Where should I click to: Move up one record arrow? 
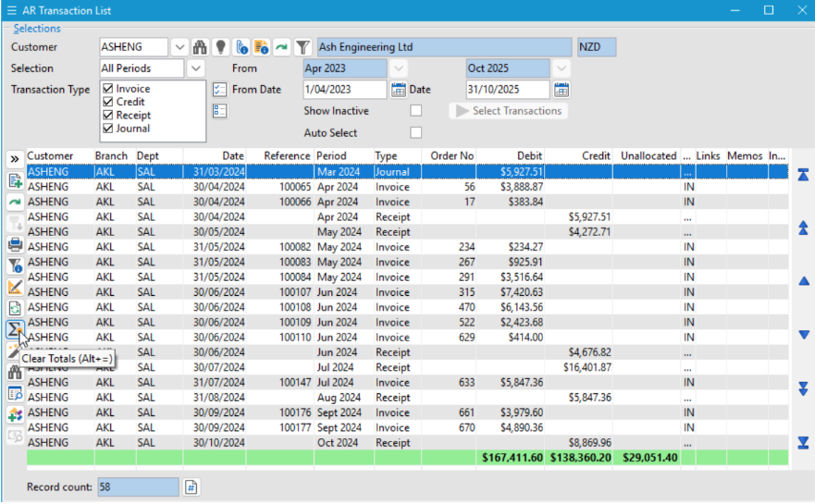pyautogui.click(x=804, y=281)
